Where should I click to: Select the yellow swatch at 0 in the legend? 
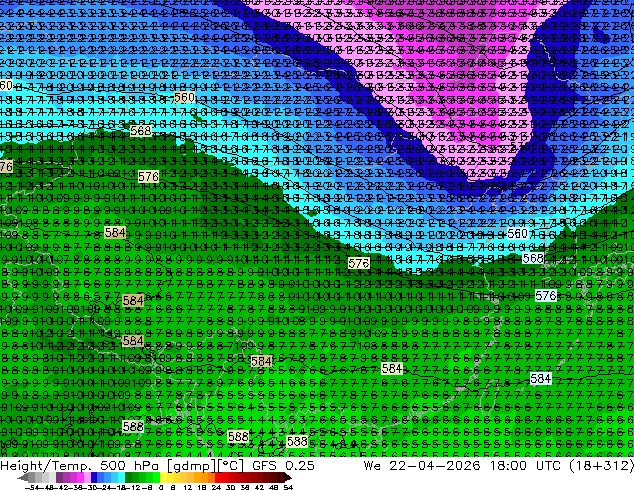click(x=163, y=478)
